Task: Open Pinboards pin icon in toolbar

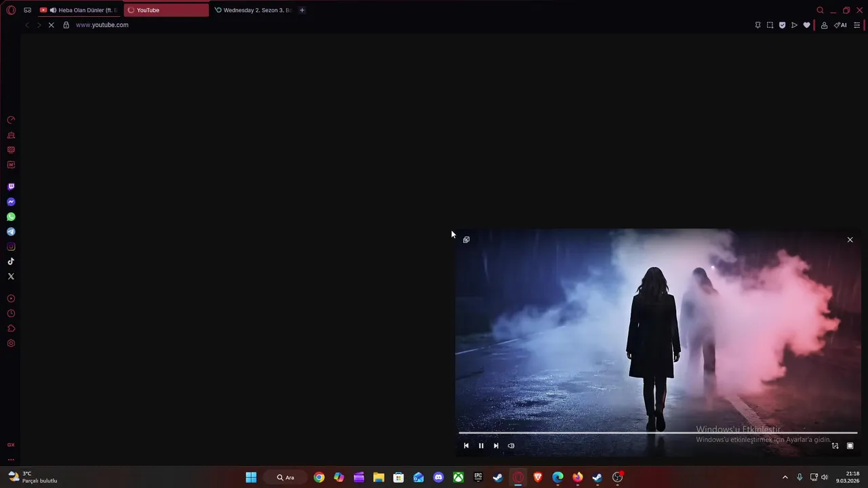Action: (757, 25)
